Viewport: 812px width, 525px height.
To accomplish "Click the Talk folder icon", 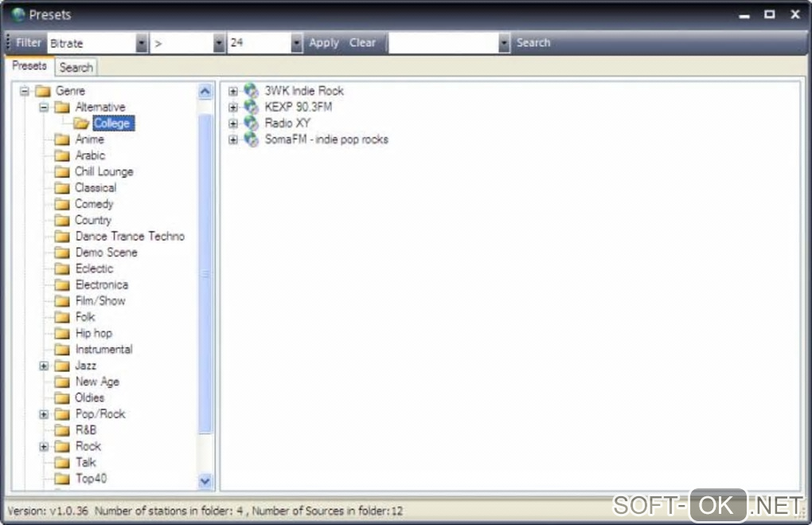I will (x=62, y=462).
